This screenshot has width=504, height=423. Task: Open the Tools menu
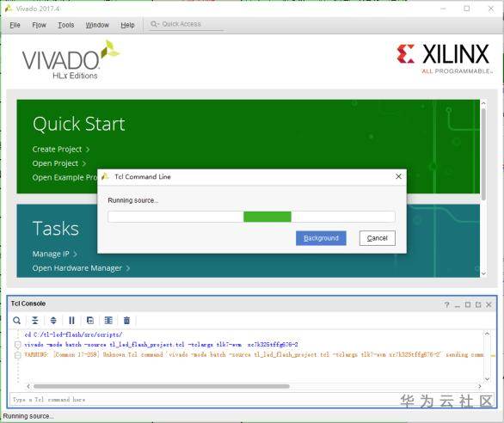tap(66, 25)
